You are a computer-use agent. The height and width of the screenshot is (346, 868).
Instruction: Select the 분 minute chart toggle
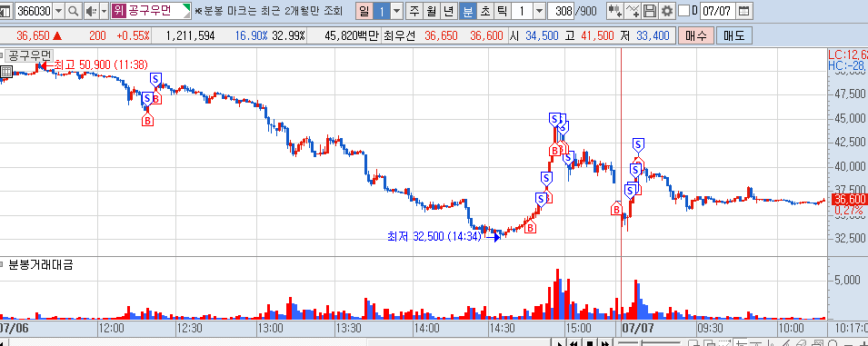click(468, 11)
